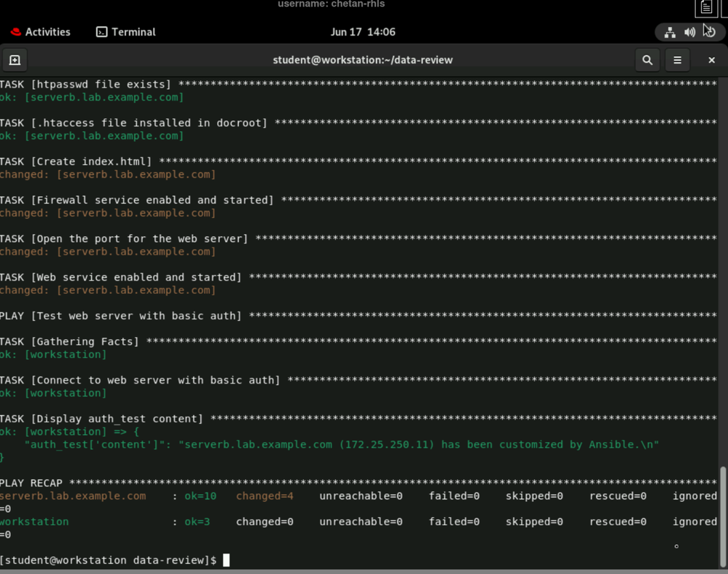Screen dimensions: 728x574
Task: Open a new terminal tab
Action: click(x=15, y=60)
